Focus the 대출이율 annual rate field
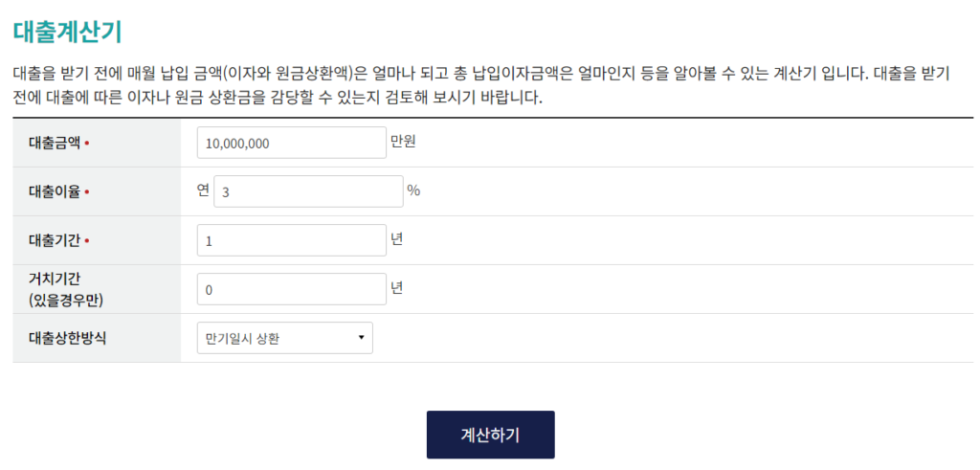The image size is (980, 470). [308, 191]
